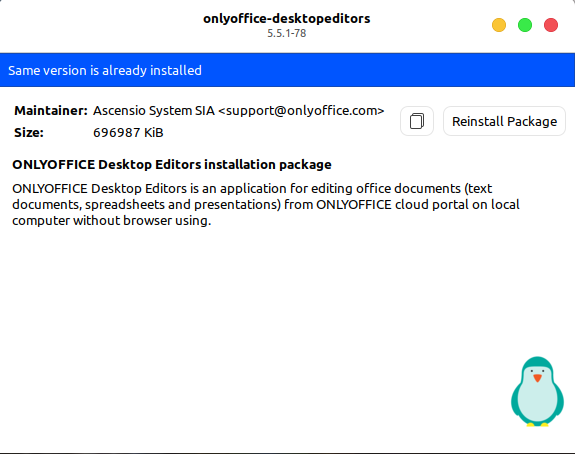Select the Size label
The height and width of the screenshot is (454, 575).
tap(29, 132)
